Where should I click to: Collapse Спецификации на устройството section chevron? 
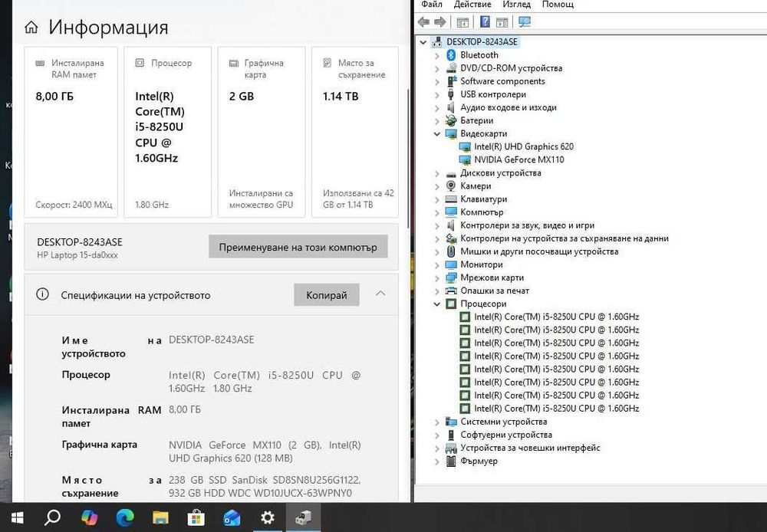[x=380, y=294]
